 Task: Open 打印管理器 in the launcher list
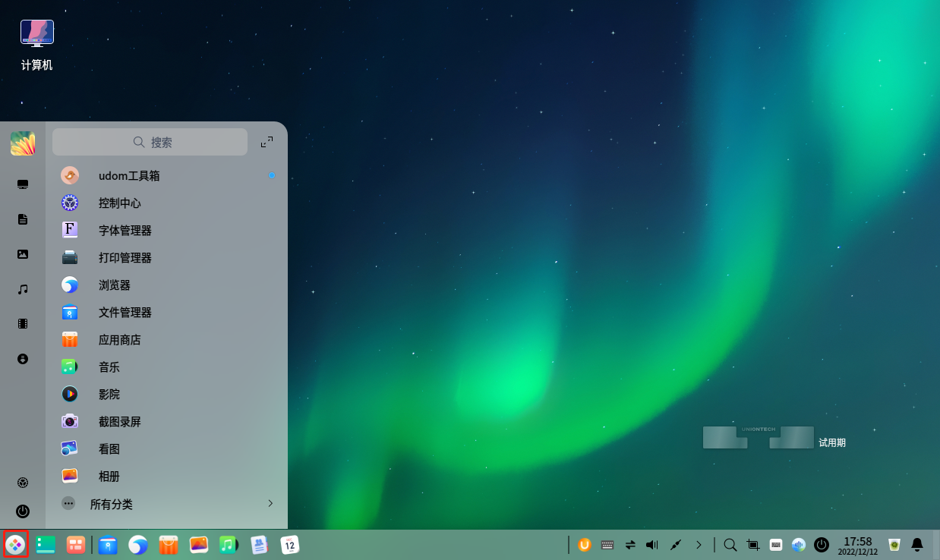[125, 258]
